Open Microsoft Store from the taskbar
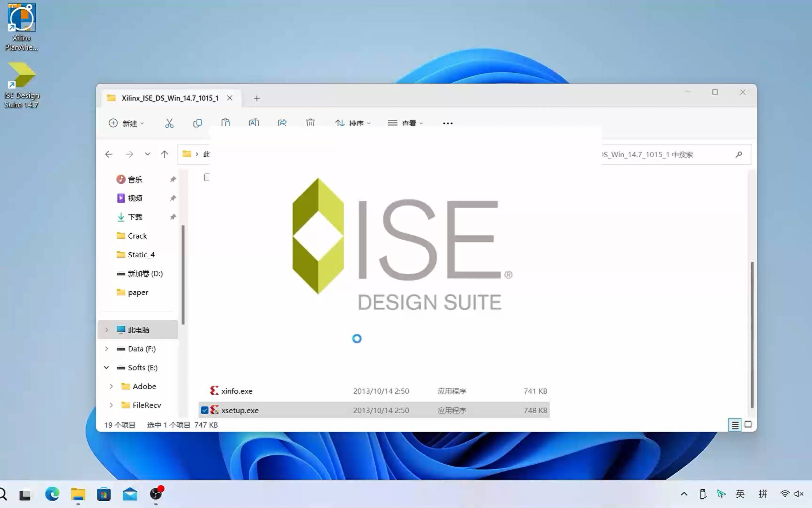812x508 pixels. click(x=104, y=494)
